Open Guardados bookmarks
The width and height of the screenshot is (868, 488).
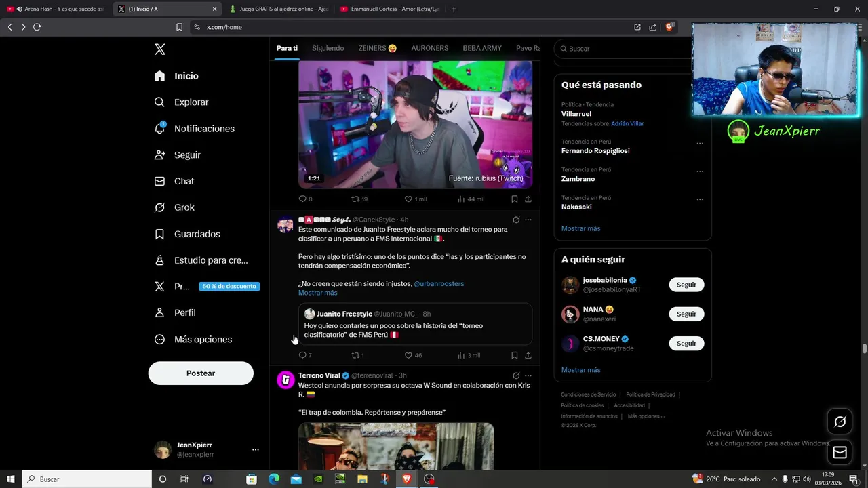[x=186, y=234]
